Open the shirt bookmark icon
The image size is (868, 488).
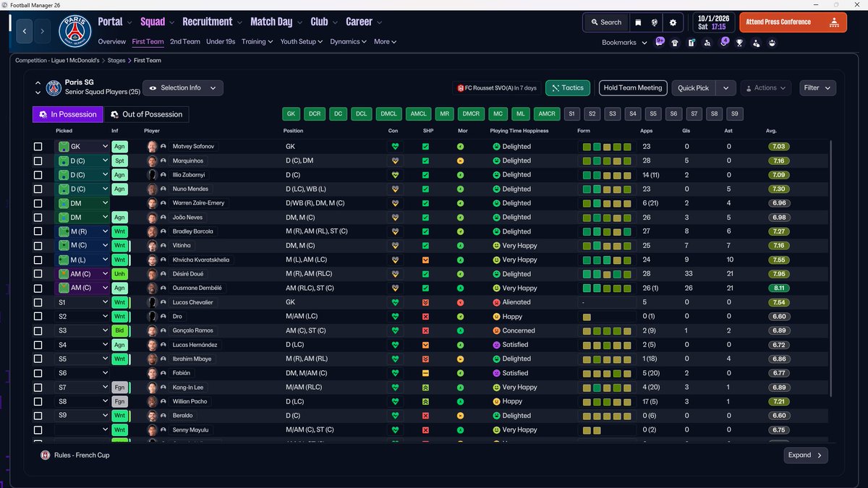(x=675, y=43)
